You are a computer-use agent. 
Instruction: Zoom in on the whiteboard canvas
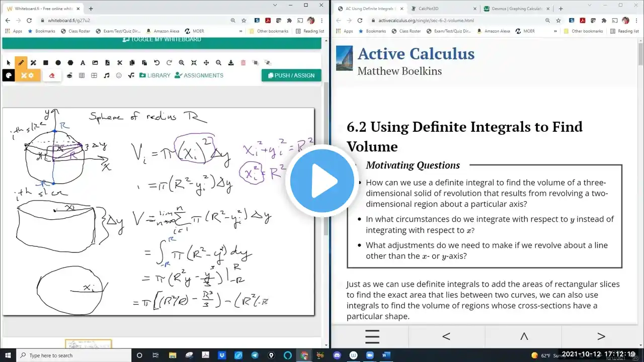(x=181, y=63)
